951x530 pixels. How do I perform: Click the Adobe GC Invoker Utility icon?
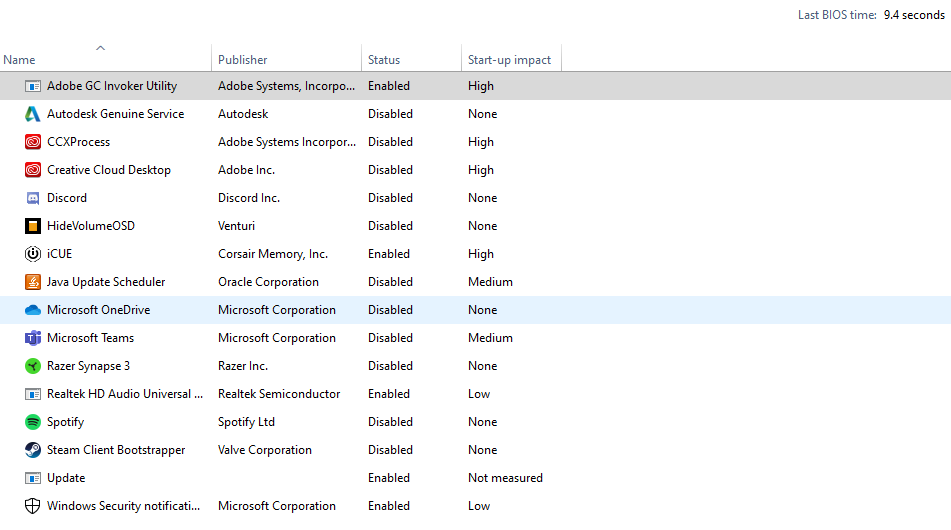click(33, 86)
